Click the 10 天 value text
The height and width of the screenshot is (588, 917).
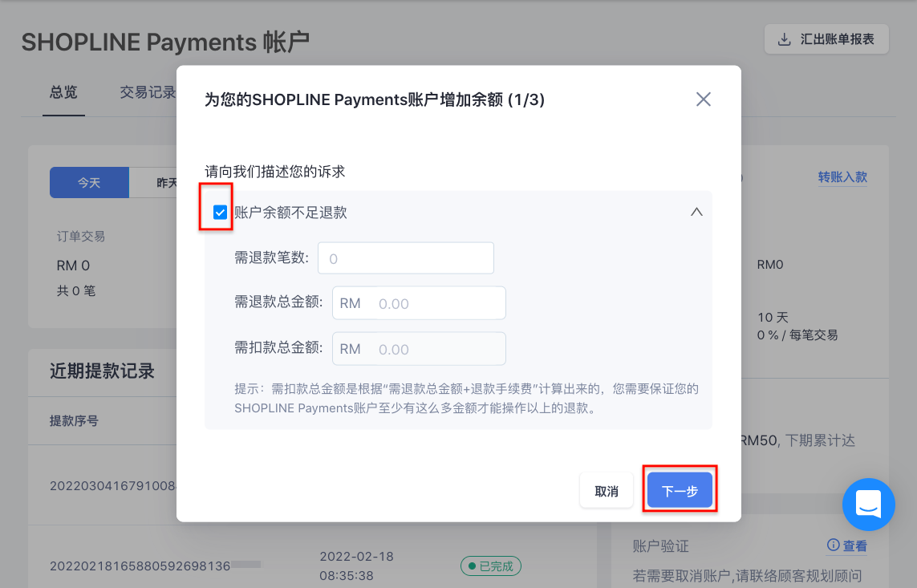tap(773, 317)
